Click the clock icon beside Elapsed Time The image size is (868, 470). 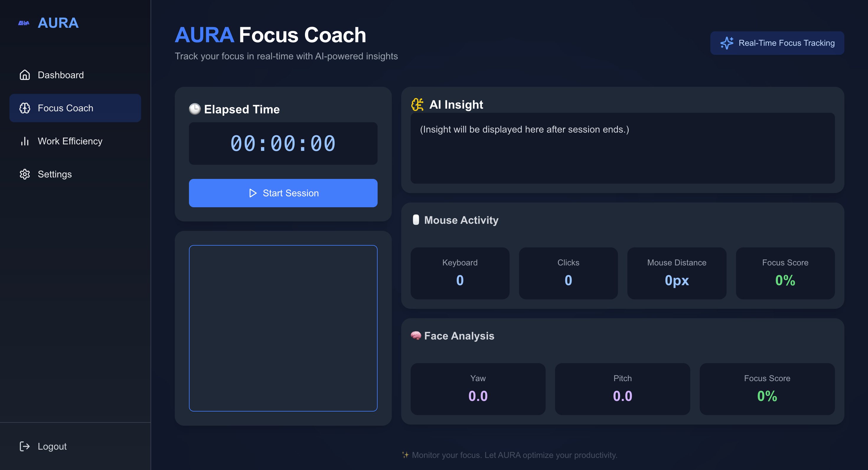pos(195,109)
